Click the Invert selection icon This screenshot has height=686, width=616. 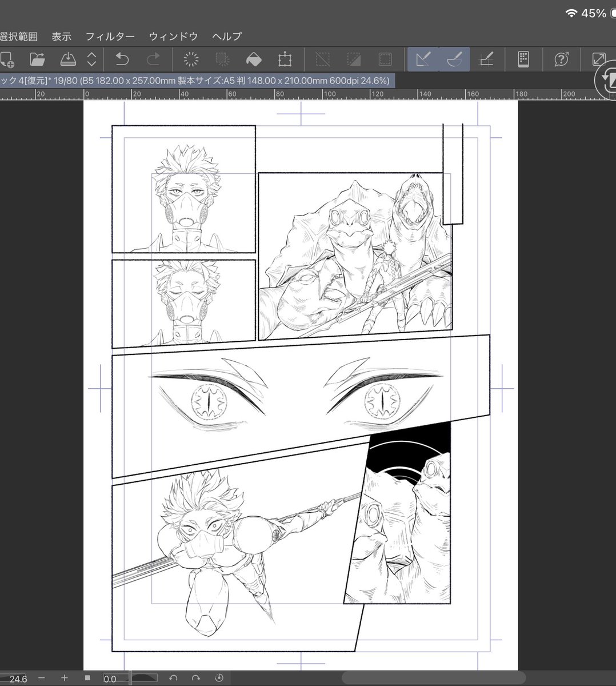click(354, 59)
